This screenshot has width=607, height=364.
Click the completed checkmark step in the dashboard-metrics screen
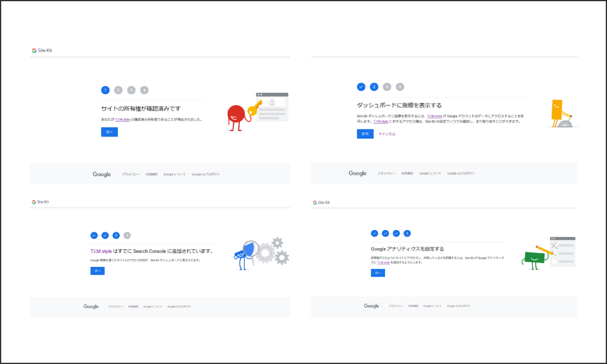tap(361, 87)
